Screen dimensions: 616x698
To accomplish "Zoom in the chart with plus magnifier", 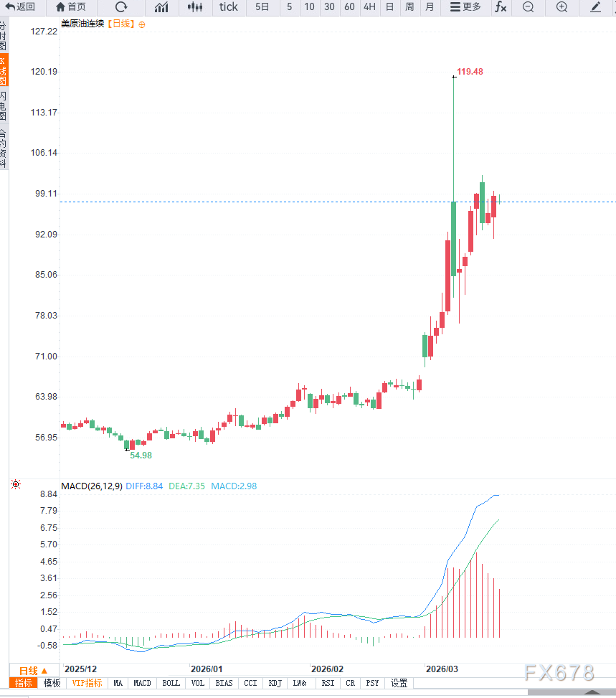I will [561, 7].
